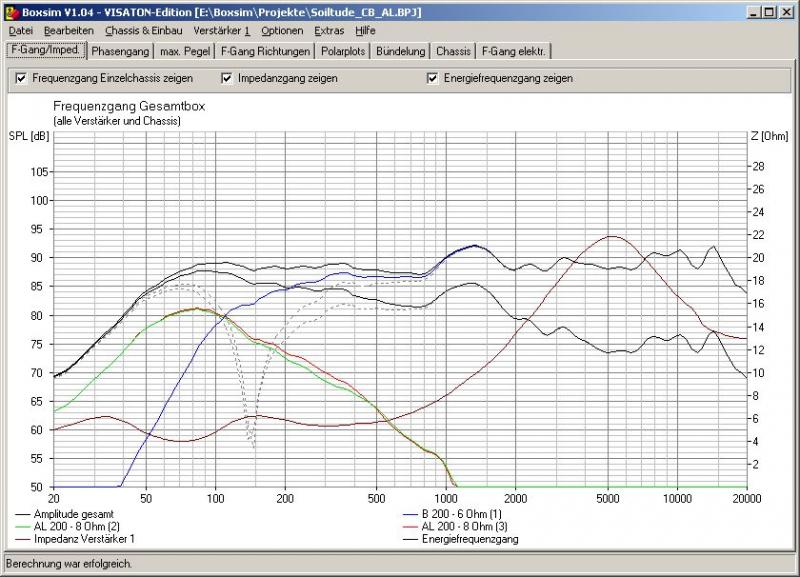Uncheck Impedanzgang zeigen option
The width and height of the screenshot is (800, 577).
tap(227, 78)
